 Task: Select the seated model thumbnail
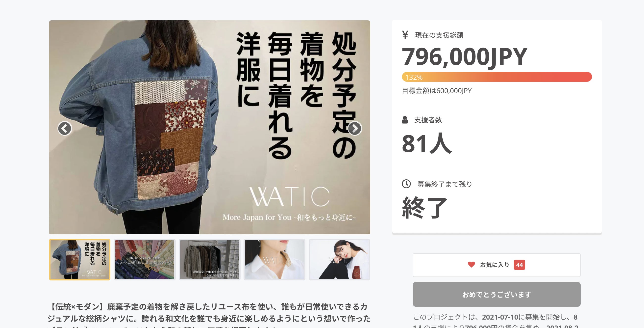click(x=340, y=259)
